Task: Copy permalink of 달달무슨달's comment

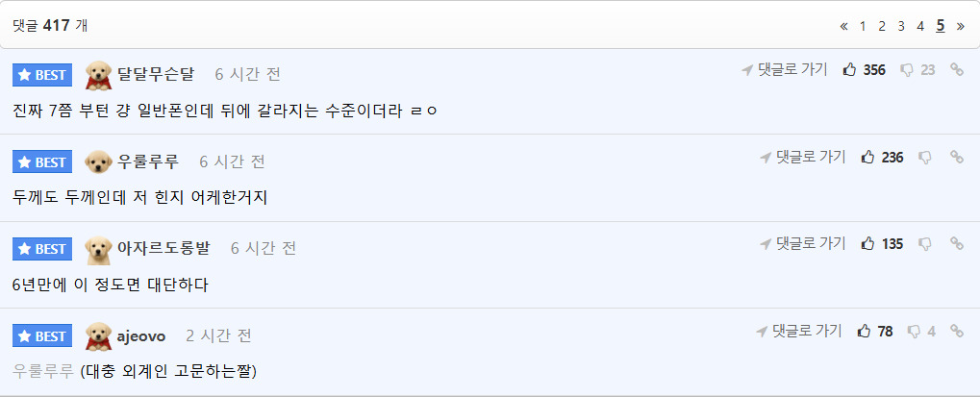Action: click(956, 70)
